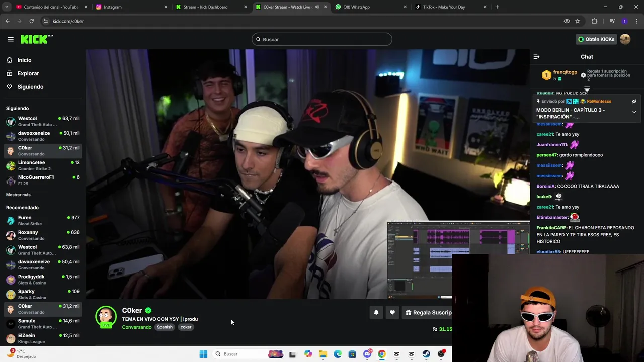Open Sparky recommended channel
The width and height of the screenshot is (644, 362).
click(x=43, y=294)
